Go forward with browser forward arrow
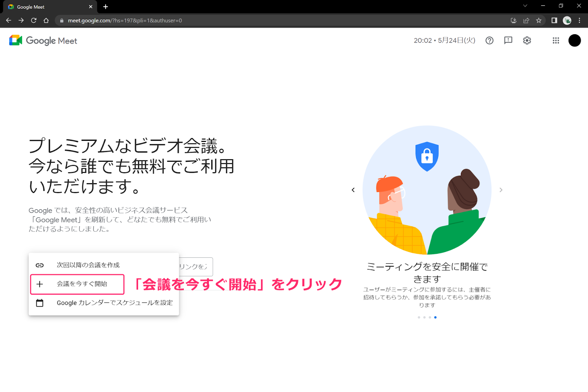 point(21,21)
